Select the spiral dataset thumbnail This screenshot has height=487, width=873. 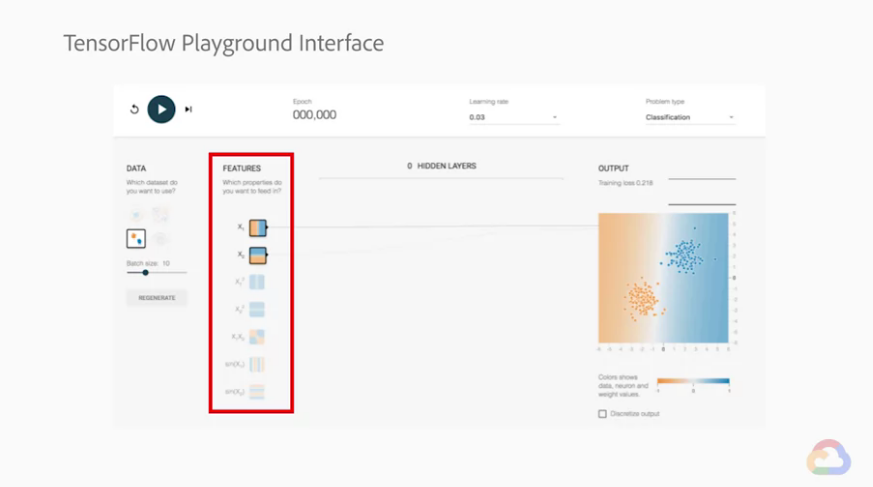click(x=160, y=239)
